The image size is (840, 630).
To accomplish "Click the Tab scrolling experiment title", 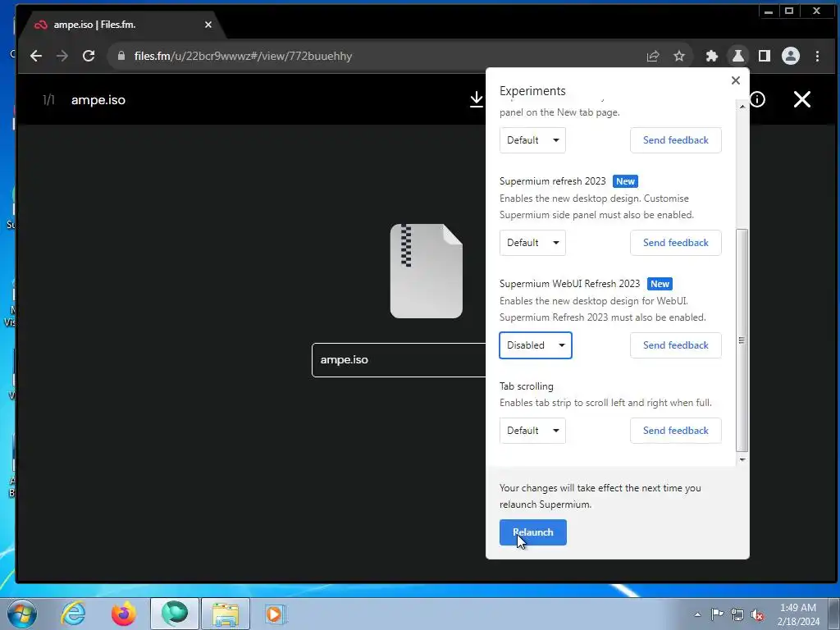I will tap(526, 386).
